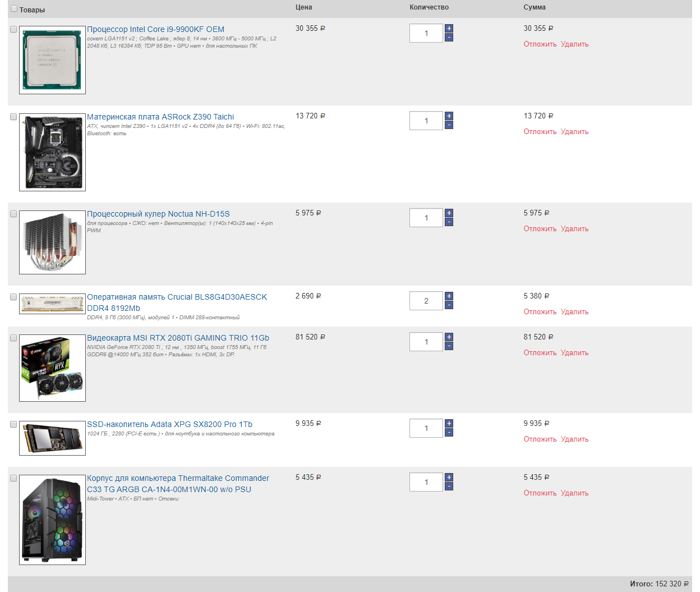Open the Adata SSD thumbnail image
The width and height of the screenshot is (700, 592).
pos(52,438)
